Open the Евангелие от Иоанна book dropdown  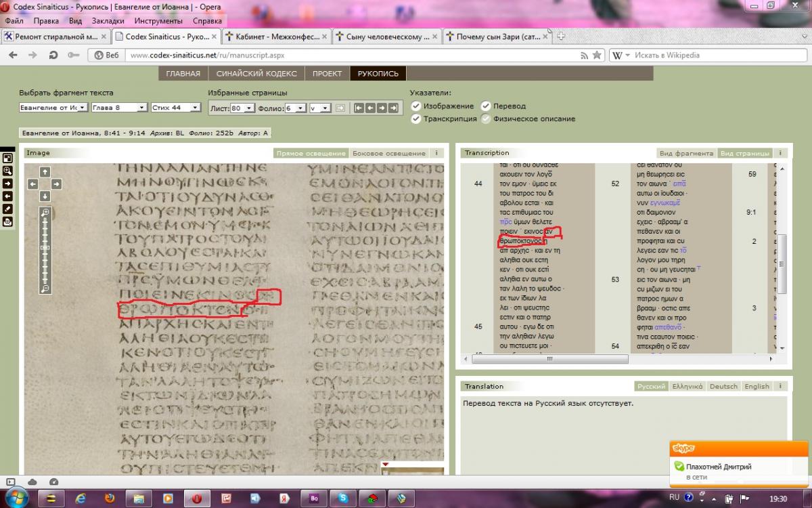tap(53, 108)
